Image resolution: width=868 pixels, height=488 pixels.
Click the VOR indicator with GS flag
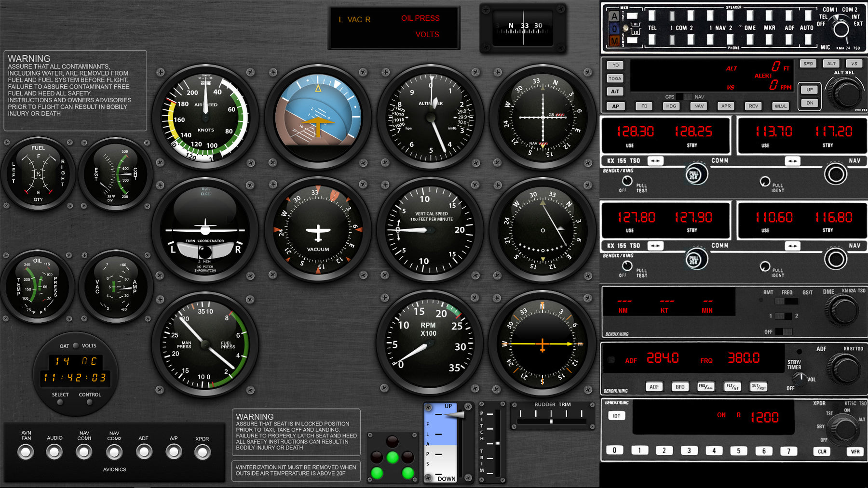tap(543, 117)
